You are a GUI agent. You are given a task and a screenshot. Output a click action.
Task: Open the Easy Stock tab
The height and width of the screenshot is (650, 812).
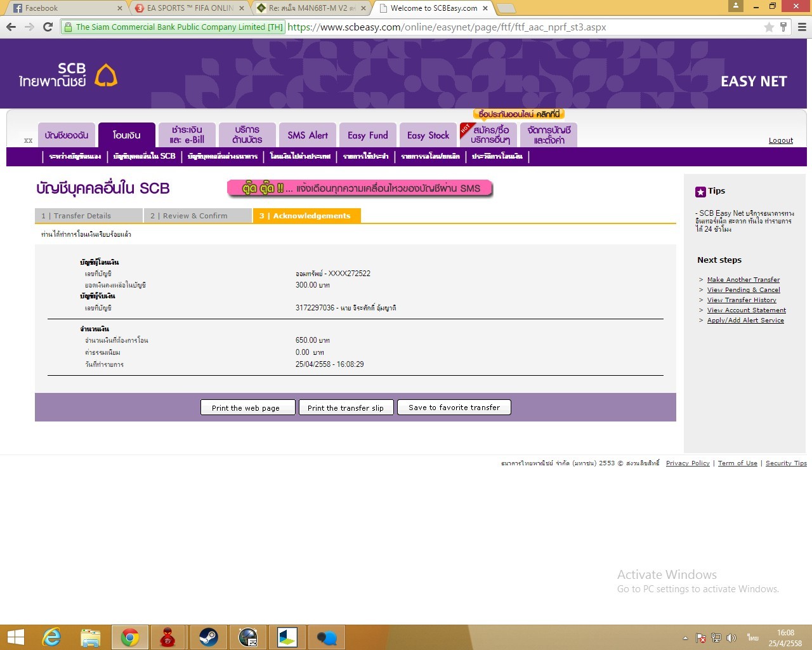pos(428,135)
